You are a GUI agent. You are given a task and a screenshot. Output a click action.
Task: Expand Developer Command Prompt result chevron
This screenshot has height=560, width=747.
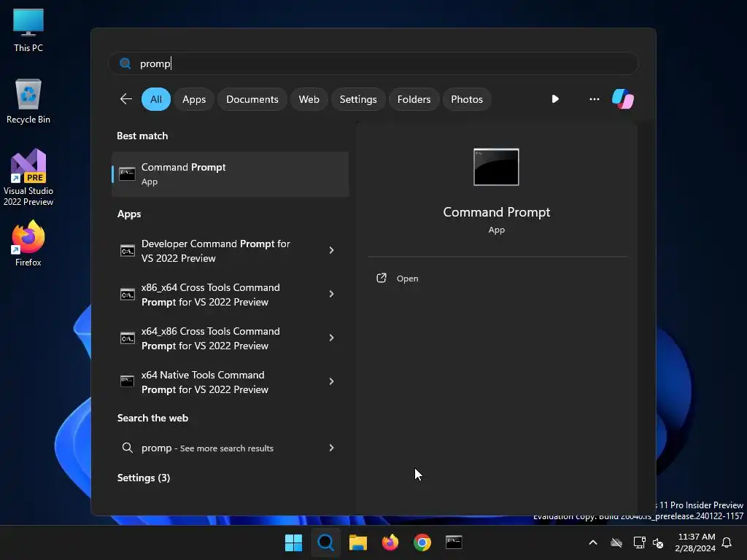tap(332, 250)
